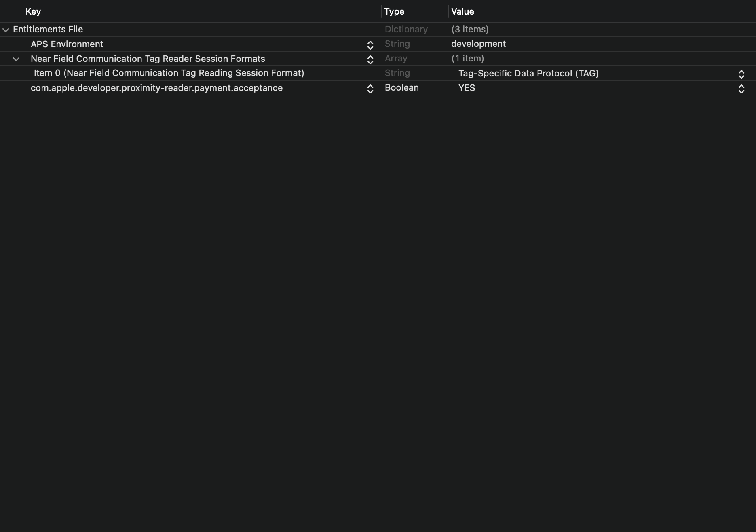The image size is (756, 532).
Task: Click the Type column header
Action: 394,11
